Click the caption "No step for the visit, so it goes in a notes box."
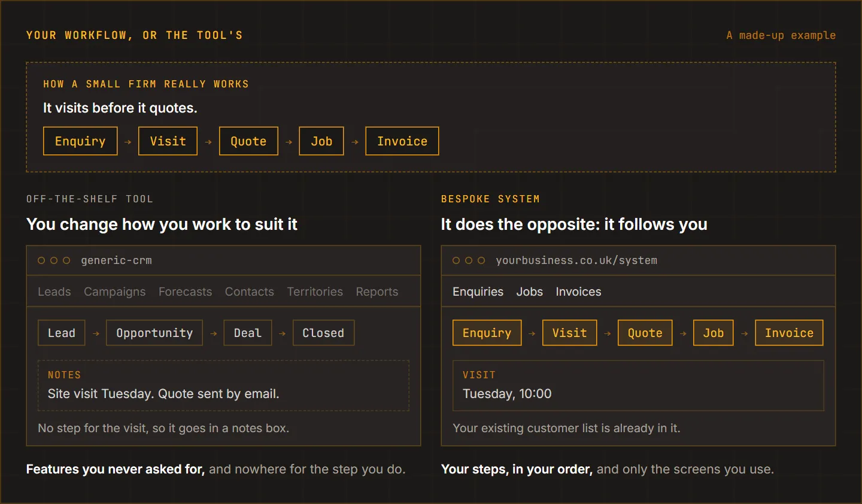 163,428
